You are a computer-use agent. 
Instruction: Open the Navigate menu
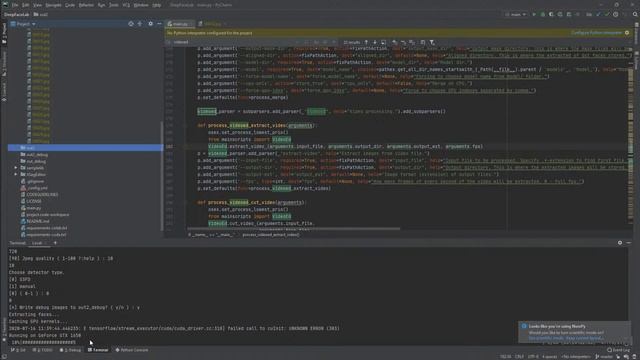(x=53, y=5)
